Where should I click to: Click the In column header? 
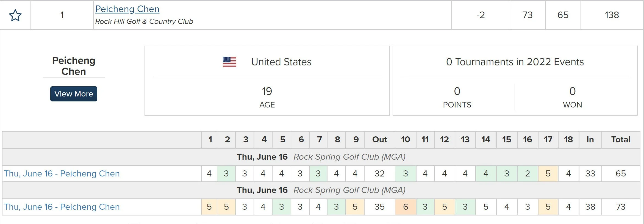(x=590, y=140)
